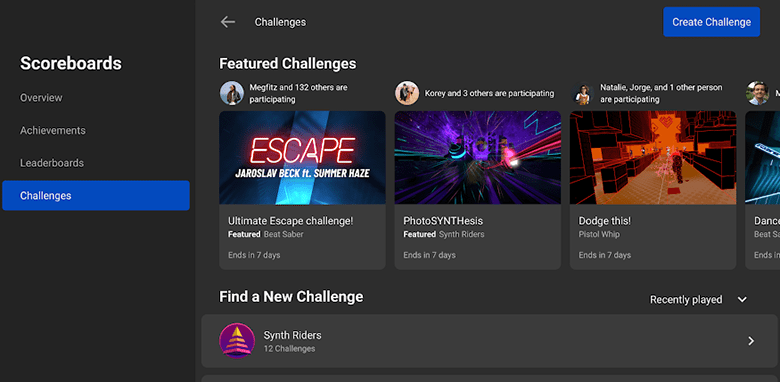Open the ESCAPE Beat Saber thumbnail
This screenshot has height=382, width=780.
302,158
